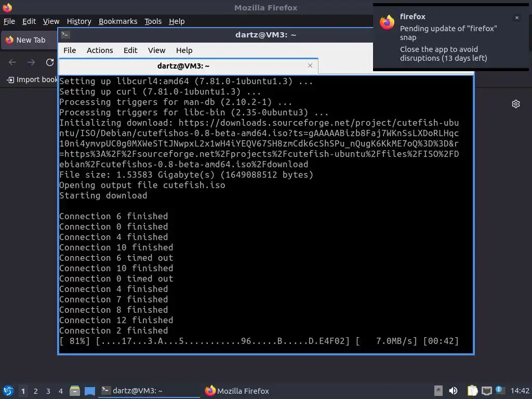
Task: Open Firefox File menu
Action: (9, 21)
